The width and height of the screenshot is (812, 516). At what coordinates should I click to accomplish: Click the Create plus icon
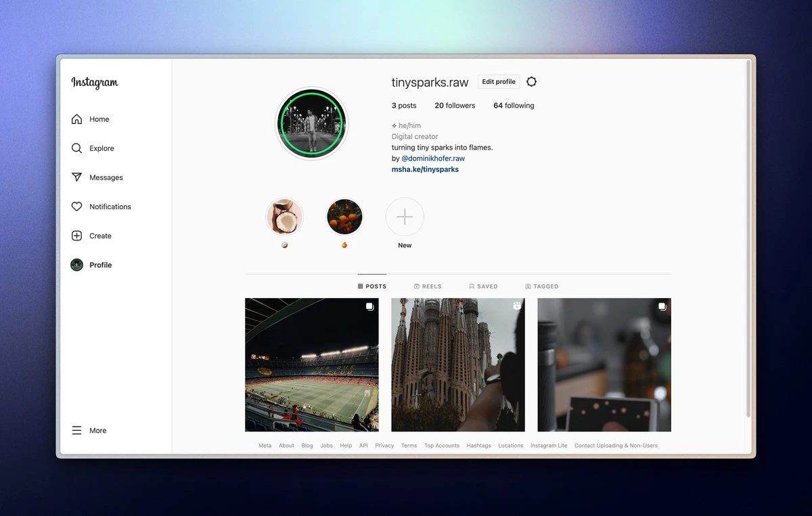[x=77, y=236]
